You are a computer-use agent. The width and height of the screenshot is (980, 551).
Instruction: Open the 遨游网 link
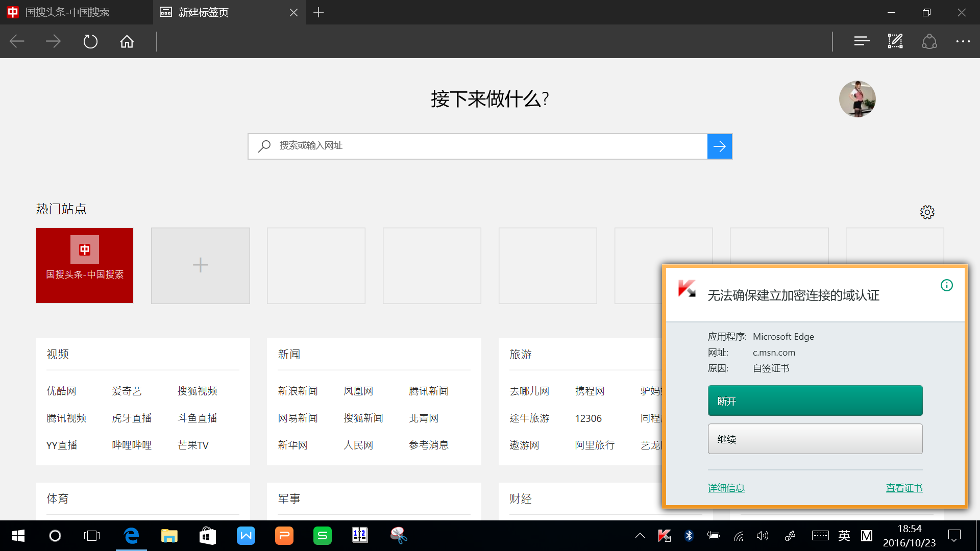(524, 445)
